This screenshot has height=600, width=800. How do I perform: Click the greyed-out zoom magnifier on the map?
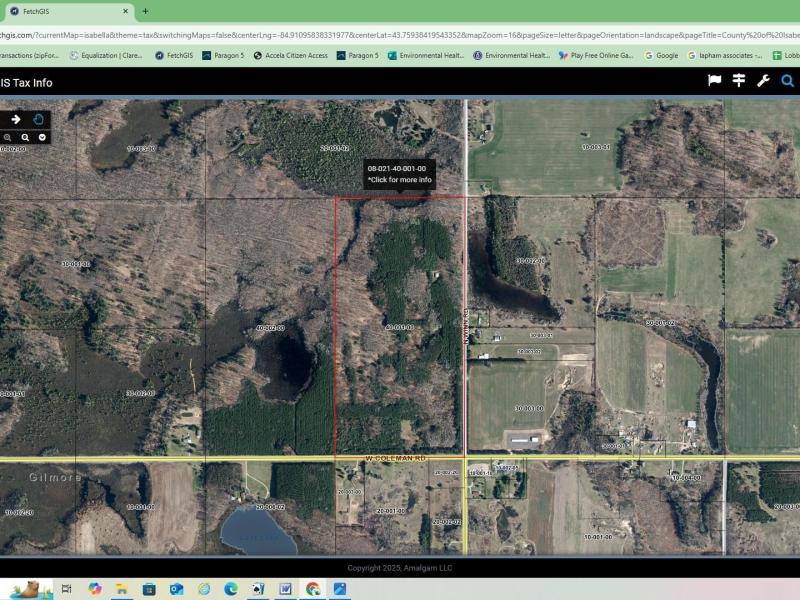(7, 137)
